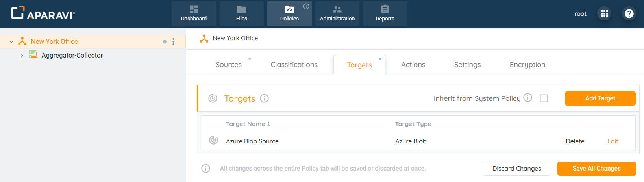Open the three-dot menu for New York Office
The height and width of the screenshot is (182, 644).
coord(173,41)
